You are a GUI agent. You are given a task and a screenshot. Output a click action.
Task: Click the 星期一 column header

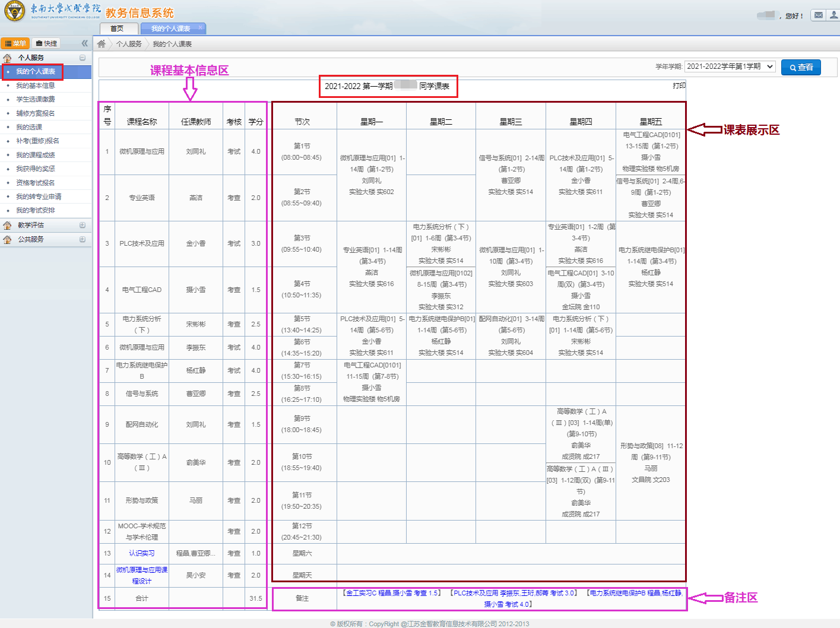pyautogui.click(x=372, y=122)
